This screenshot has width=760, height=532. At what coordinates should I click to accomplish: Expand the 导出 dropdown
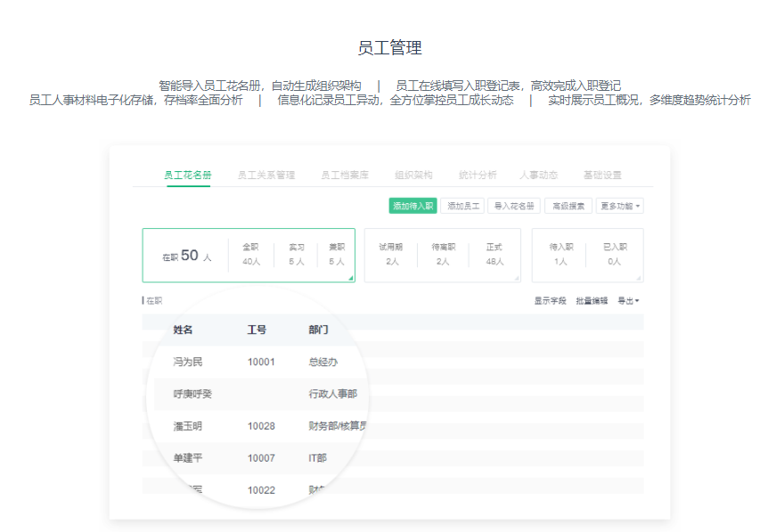coord(628,301)
